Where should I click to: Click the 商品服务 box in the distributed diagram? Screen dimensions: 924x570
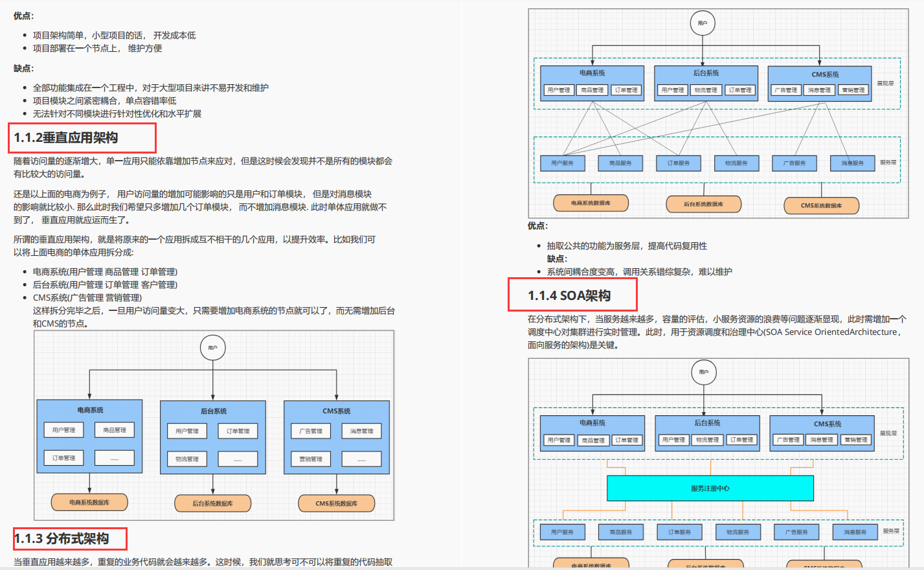(x=620, y=163)
